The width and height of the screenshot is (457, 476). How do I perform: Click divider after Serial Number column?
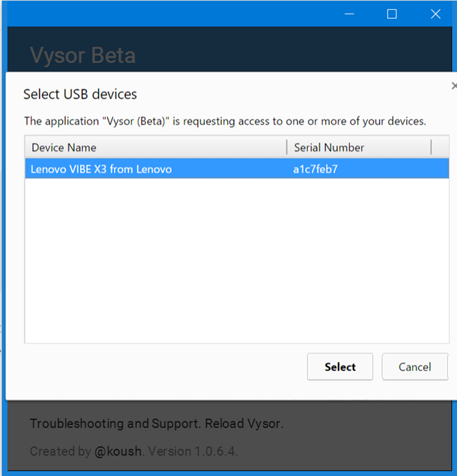[431, 147]
